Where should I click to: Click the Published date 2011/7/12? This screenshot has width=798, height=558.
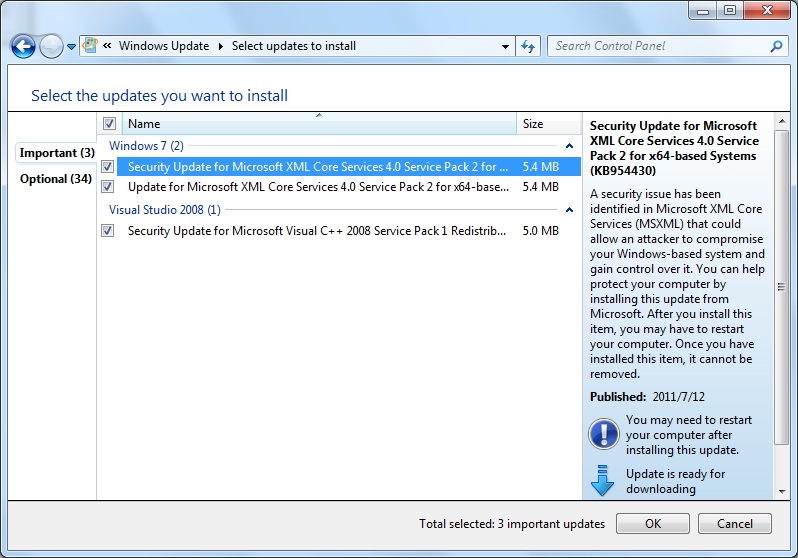coord(679,397)
